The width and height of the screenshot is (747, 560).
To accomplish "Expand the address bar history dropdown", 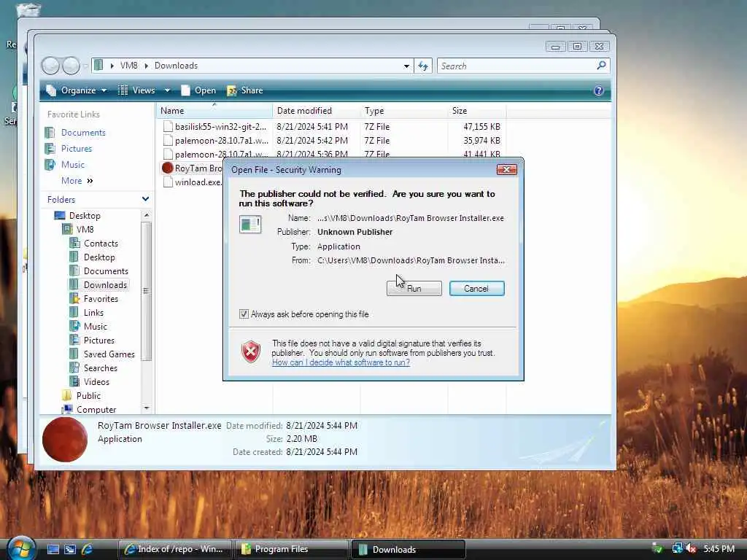I will [406, 66].
